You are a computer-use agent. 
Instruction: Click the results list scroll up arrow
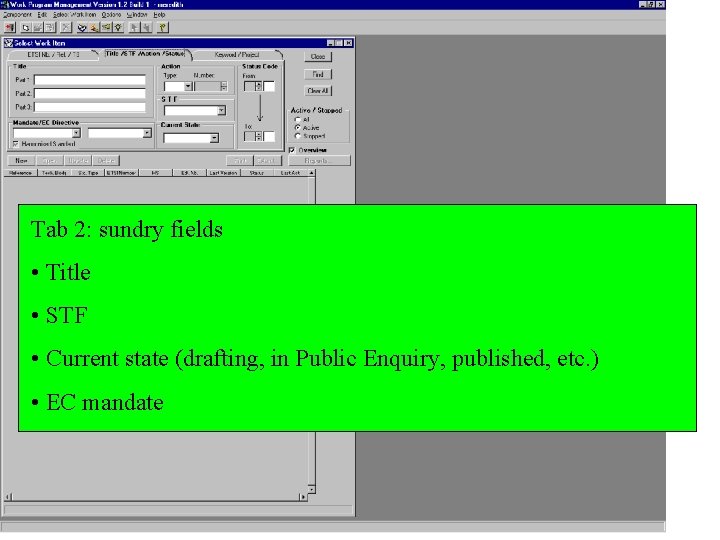[311, 173]
